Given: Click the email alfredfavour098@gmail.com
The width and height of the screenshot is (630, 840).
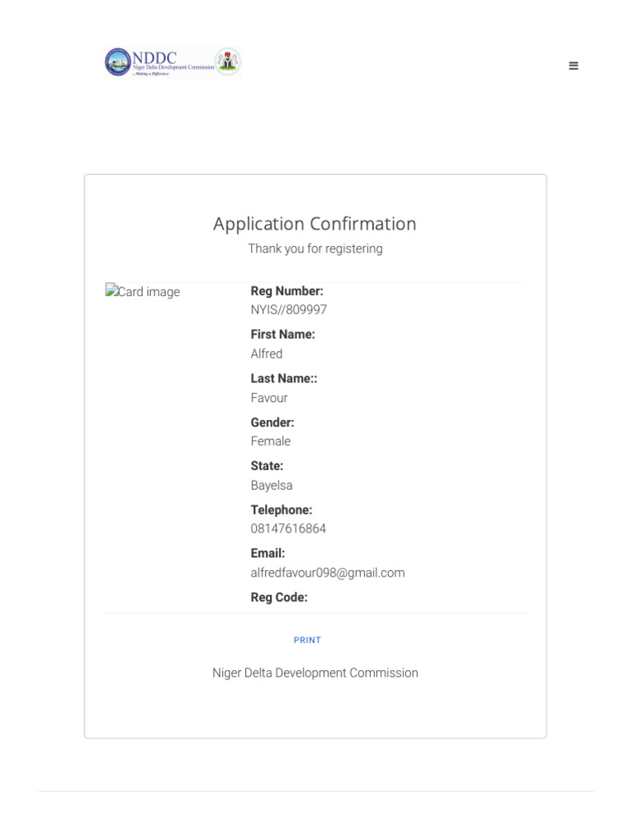Looking at the screenshot, I should (x=327, y=573).
